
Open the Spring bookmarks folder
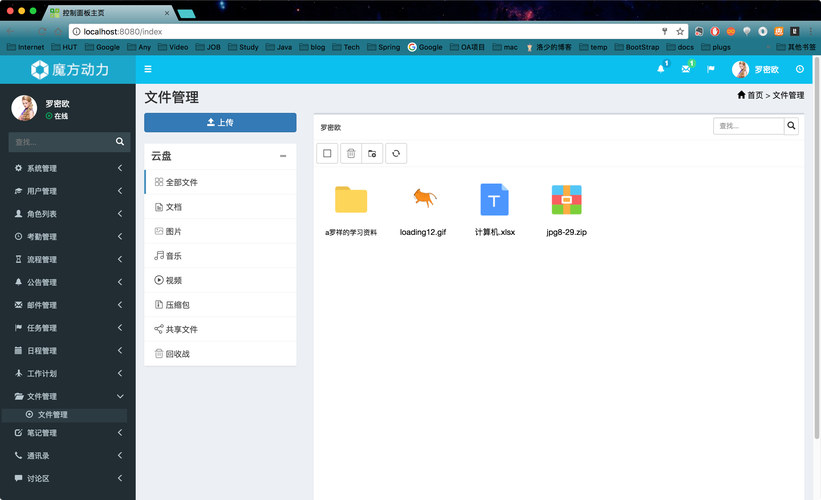coord(384,47)
